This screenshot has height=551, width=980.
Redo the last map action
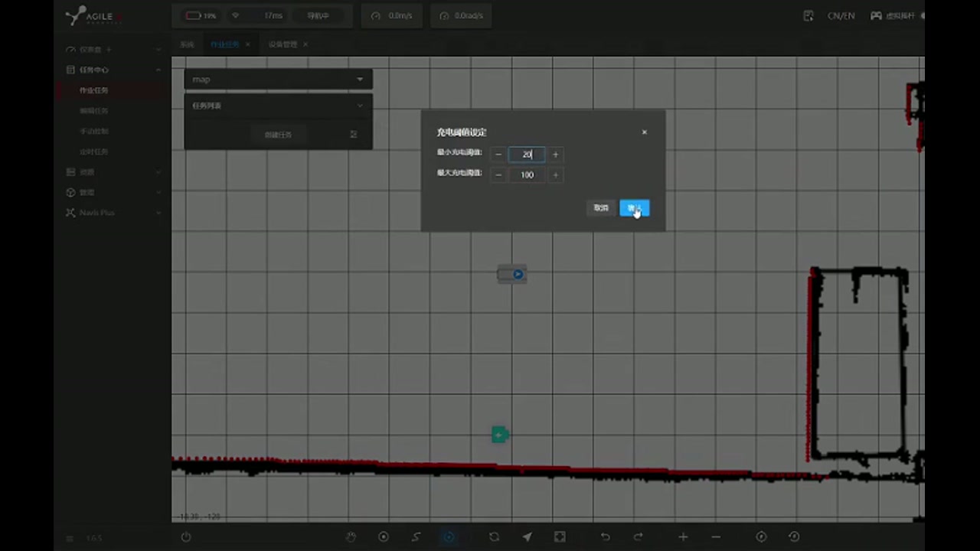[638, 537]
